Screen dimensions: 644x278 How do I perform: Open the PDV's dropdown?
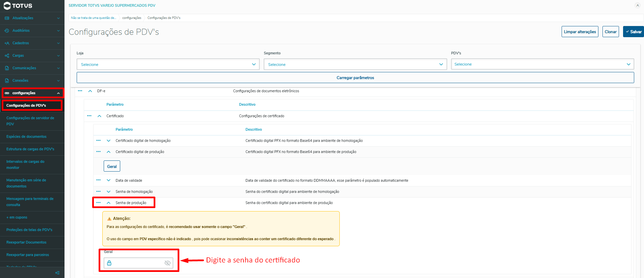(x=542, y=64)
